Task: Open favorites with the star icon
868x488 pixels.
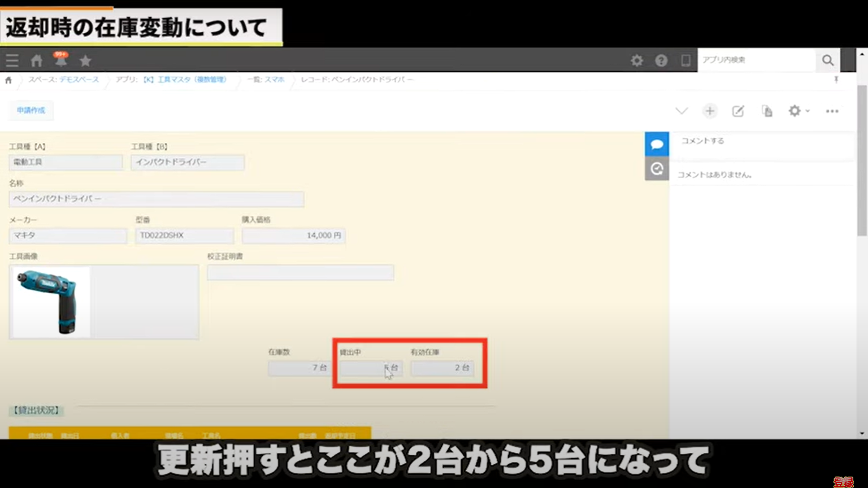Action: pos(85,60)
